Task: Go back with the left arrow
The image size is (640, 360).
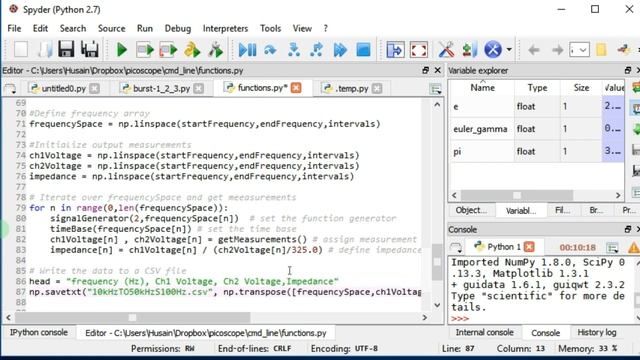Action: pyautogui.click(x=533, y=50)
